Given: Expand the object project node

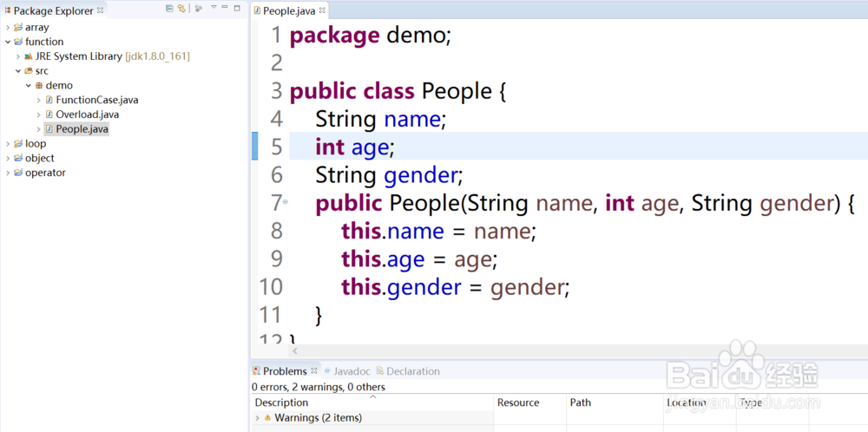Looking at the screenshot, I should coord(7,158).
